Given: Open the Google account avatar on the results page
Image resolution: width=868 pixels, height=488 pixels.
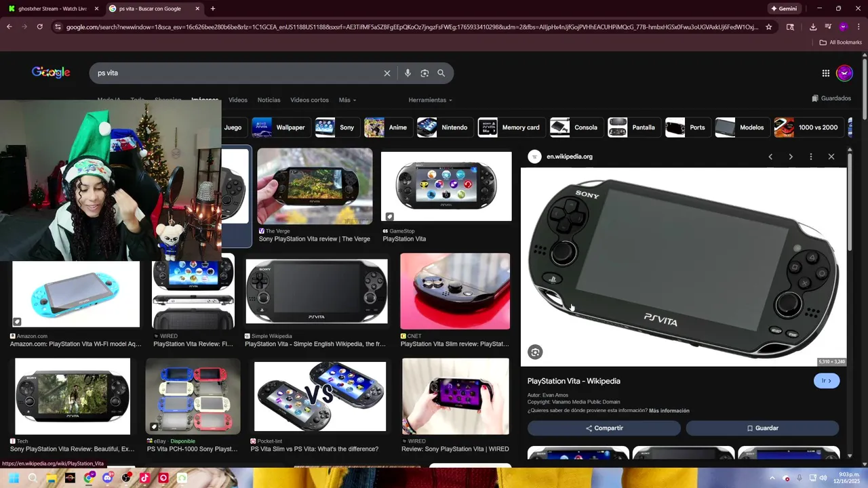Looking at the screenshot, I should [x=844, y=73].
